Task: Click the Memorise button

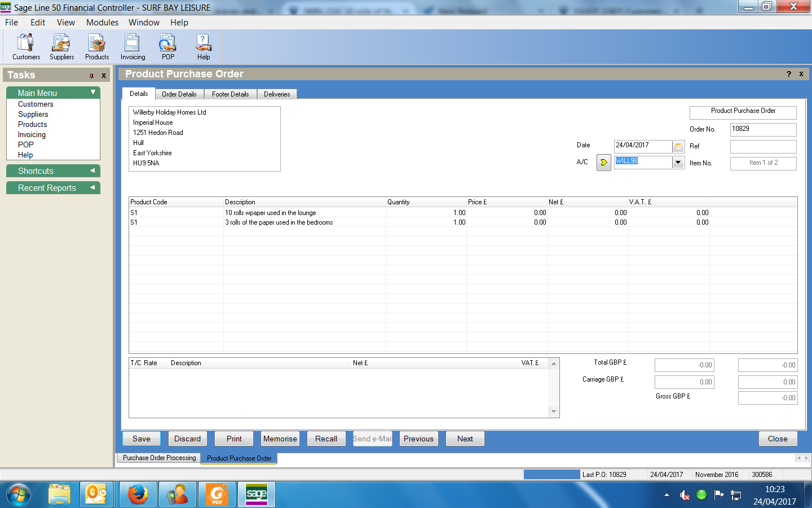Action: coord(280,439)
